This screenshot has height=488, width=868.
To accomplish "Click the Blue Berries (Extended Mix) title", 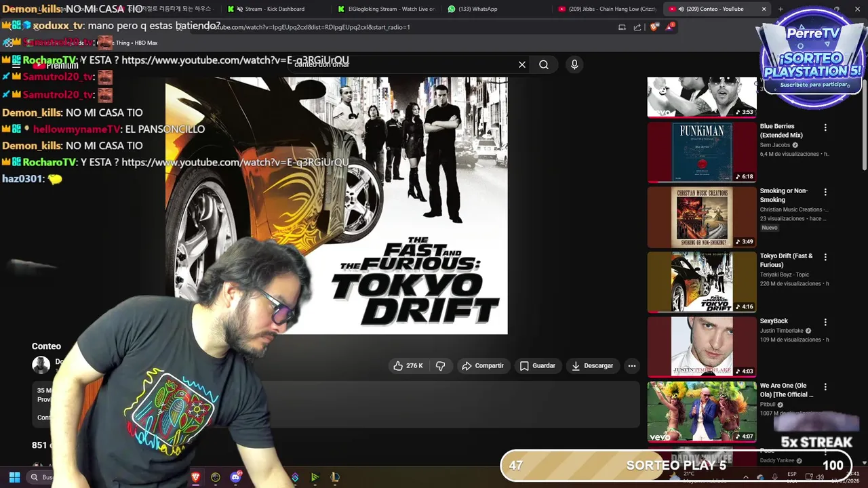I will pyautogui.click(x=781, y=131).
